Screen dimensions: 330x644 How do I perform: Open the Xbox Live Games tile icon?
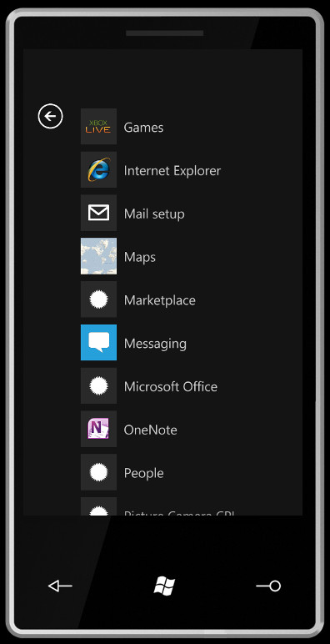coord(98,127)
